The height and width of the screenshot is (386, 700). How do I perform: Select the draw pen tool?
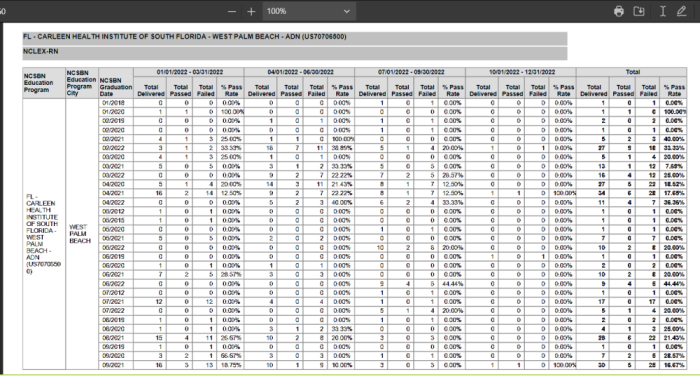pyautogui.click(x=682, y=11)
